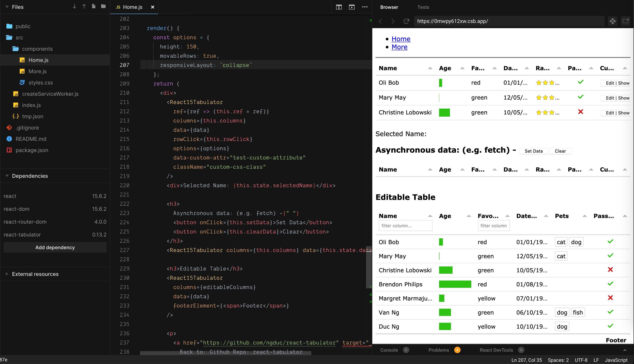Screen dimensions: 634x364
Task: Open the Problems panel tab
Action: click(x=439, y=350)
